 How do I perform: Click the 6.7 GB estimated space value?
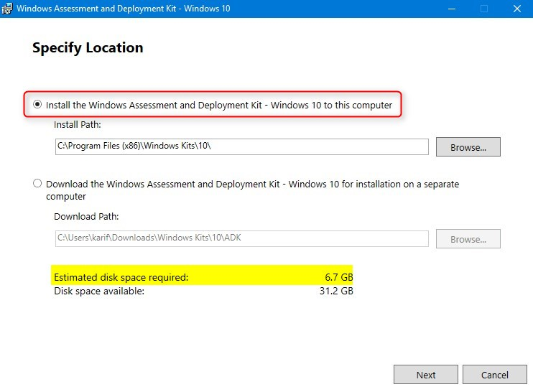(338, 277)
